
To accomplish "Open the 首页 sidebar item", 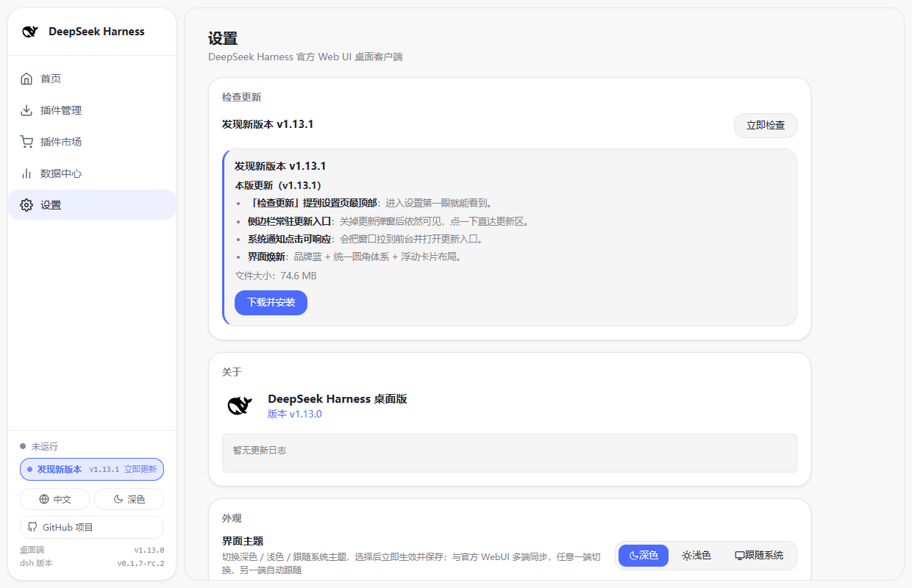I will [x=92, y=79].
